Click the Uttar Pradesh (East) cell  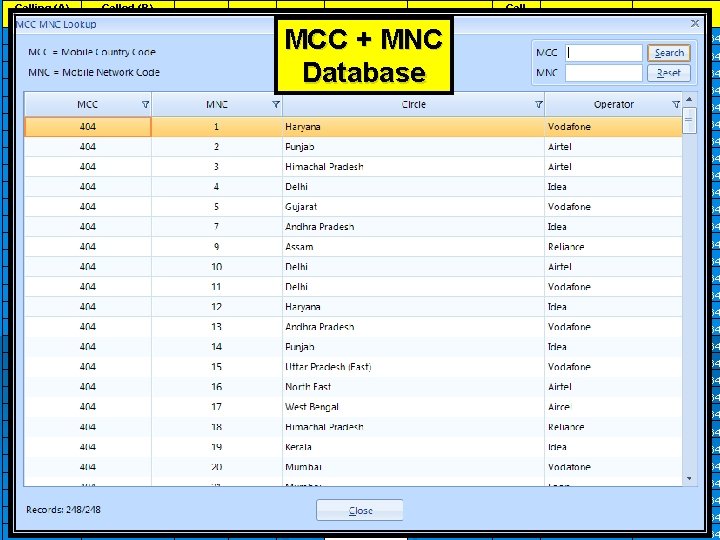pyautogui.click(x=413, y=366)
